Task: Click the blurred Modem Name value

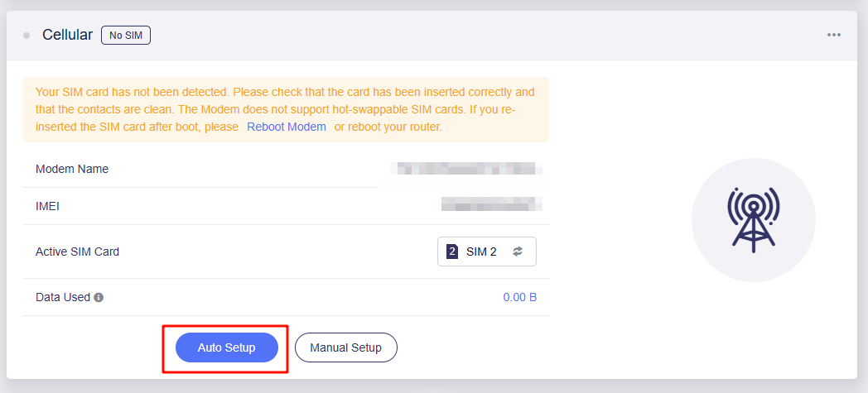Action: click(468, 169)
